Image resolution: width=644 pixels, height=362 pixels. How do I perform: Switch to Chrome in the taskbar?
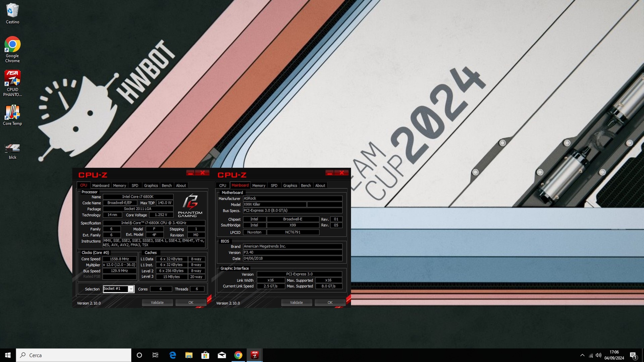pos(238,355)
